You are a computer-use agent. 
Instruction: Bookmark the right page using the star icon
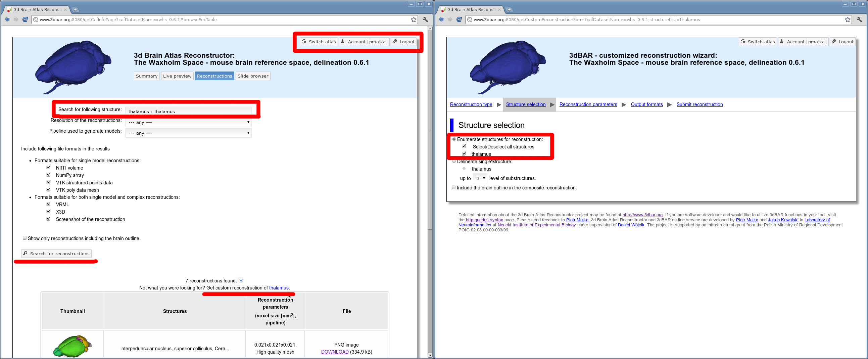848,19
